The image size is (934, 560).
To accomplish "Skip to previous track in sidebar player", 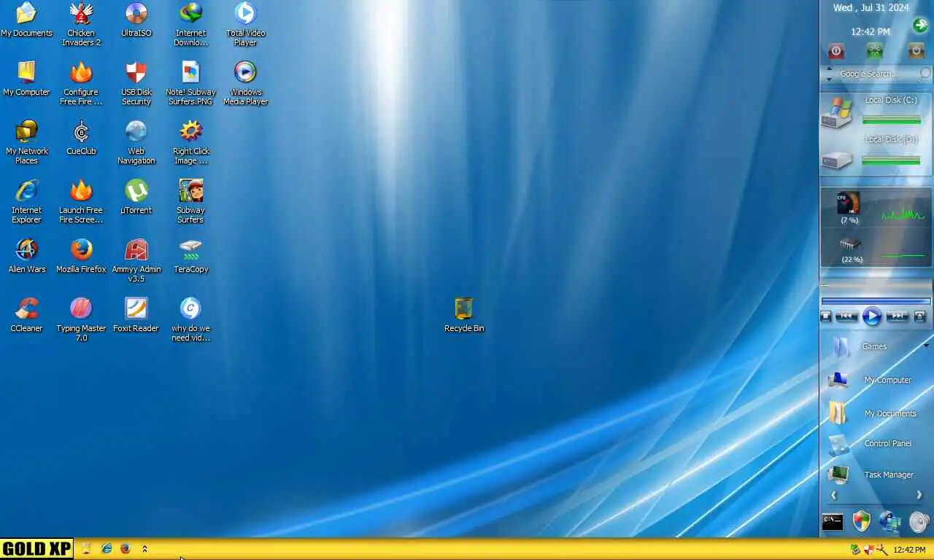I will point(846,316).
